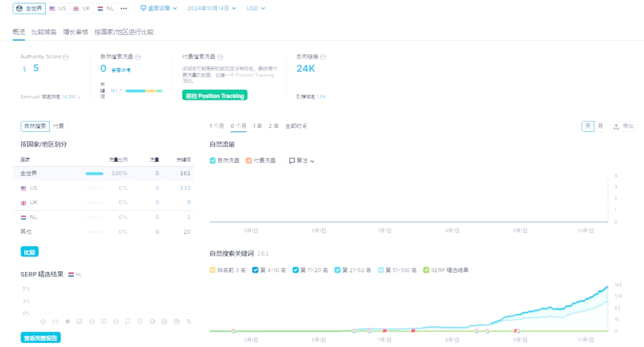Toggle the 第 4-10 名 checkbox
644x347 pixels.
point(256,270)
